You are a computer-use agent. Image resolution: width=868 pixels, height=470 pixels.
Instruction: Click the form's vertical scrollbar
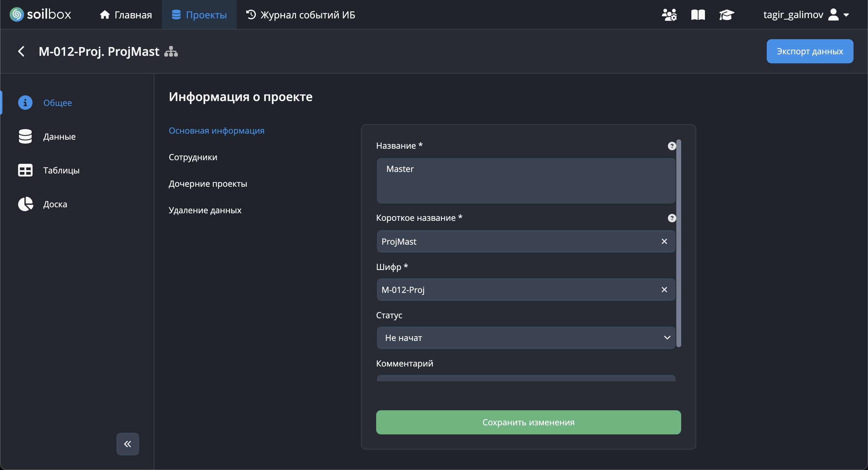[x=678, y=243]
